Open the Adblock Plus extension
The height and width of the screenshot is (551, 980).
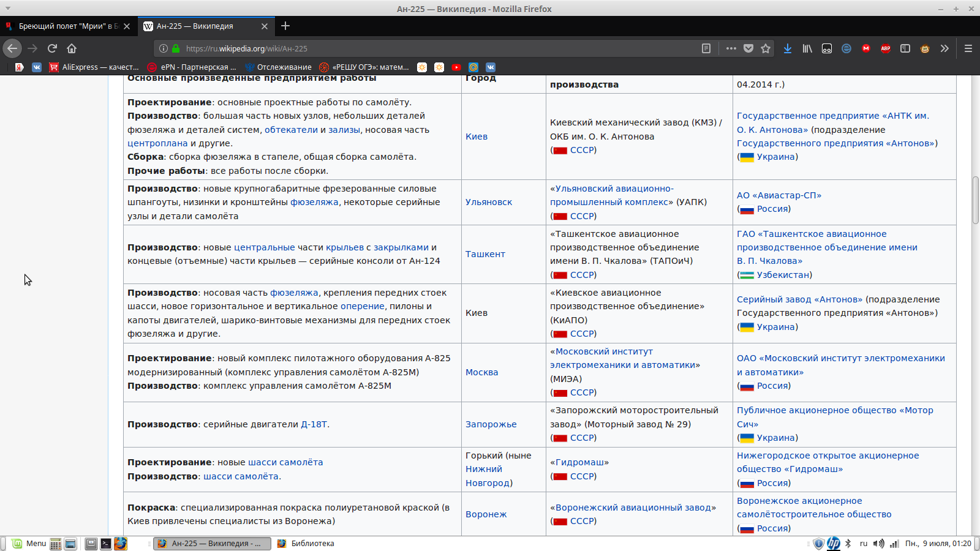886,48
